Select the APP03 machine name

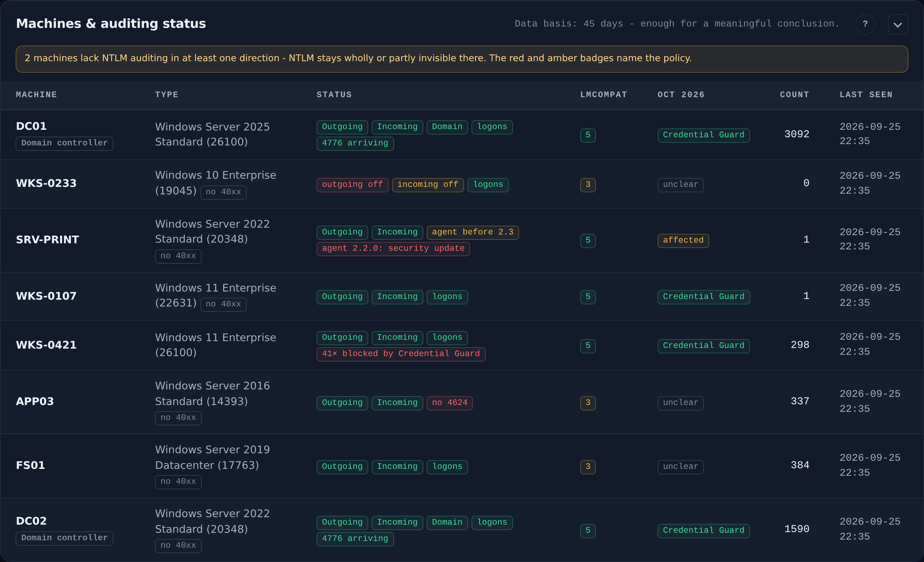pyautogui.click(x=35, y=401)
